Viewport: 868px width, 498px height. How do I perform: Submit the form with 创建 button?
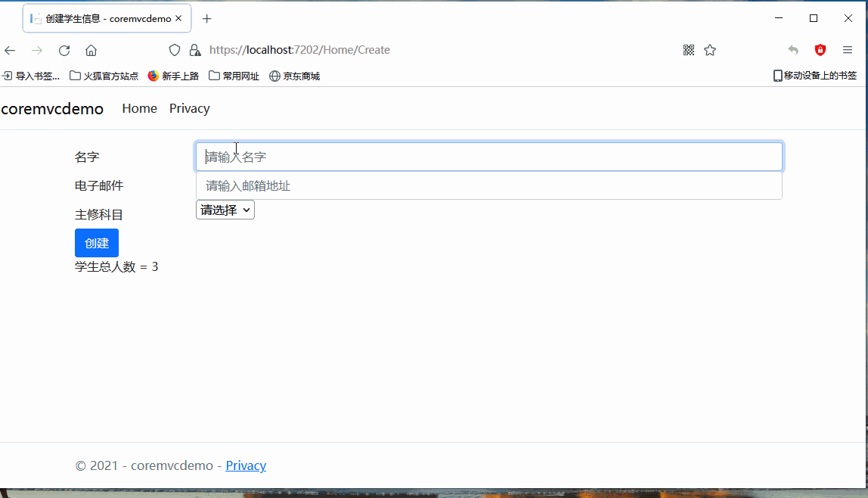point(97,243)
